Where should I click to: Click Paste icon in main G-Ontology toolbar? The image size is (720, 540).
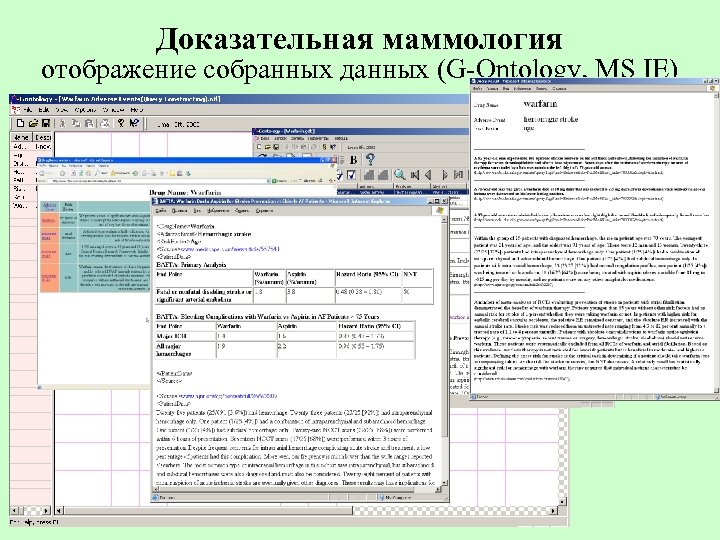point(89,123)
